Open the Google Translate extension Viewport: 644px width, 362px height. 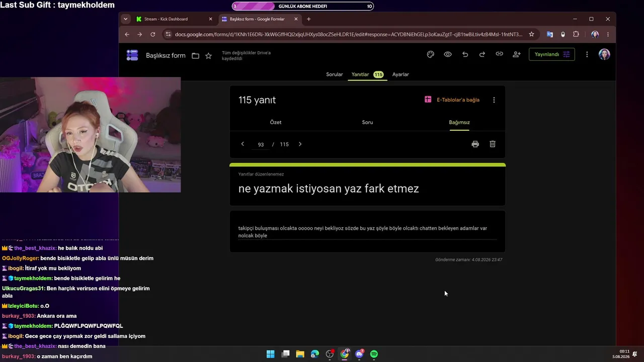(x=550, y=34)
